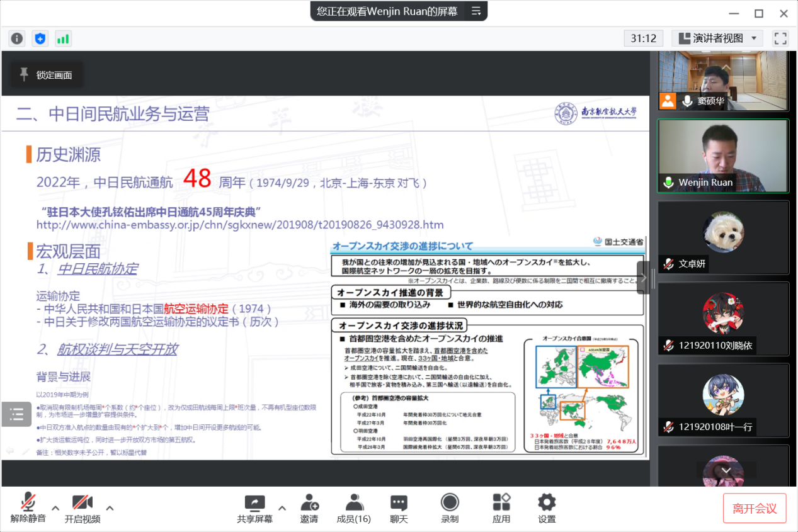This screenshot has height=532, width=798.
Task: Open the meeting info icon
Action: click(x=17, y=38)
